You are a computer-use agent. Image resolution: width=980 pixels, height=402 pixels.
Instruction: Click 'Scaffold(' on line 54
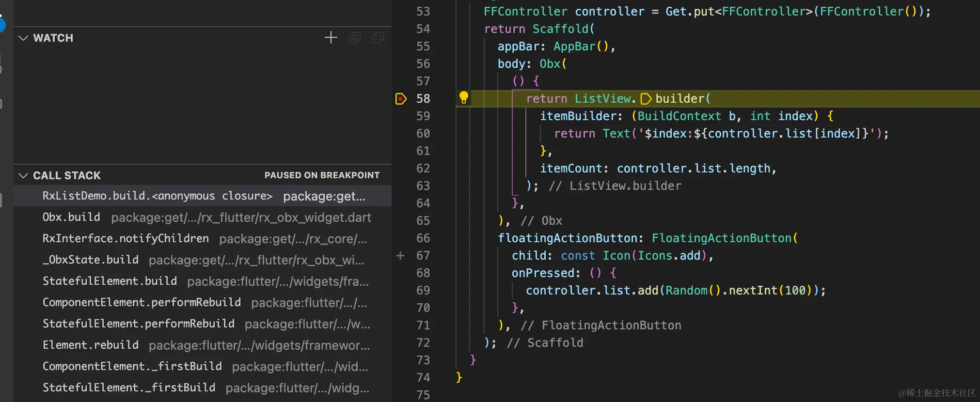564,29
